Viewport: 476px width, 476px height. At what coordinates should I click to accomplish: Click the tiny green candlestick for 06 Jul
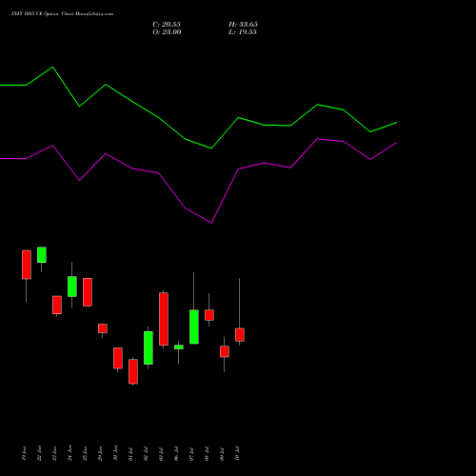pyautogui.click(x=179, y=347)
